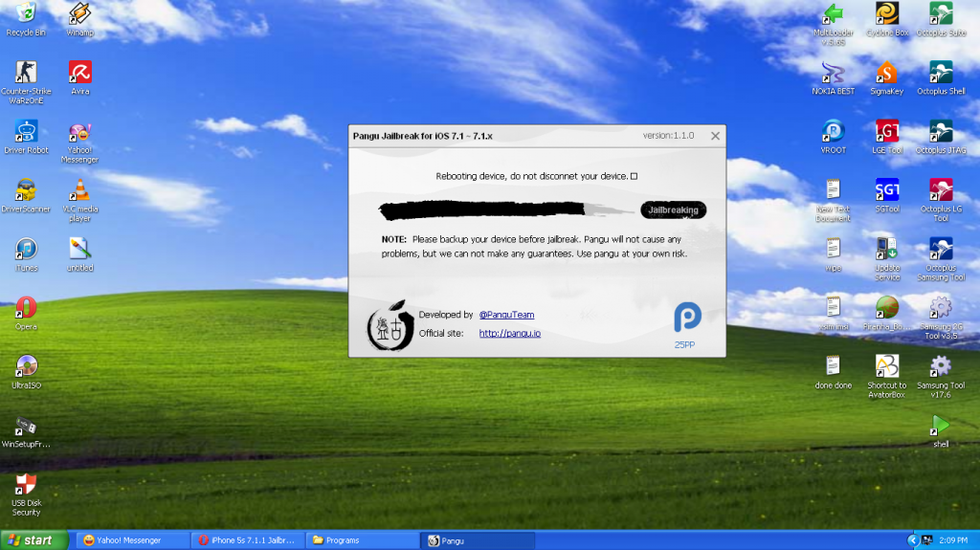Screen dimensions: 980x550
Task: Open the Avira antivirus shortcut
Action: (80, 73)
